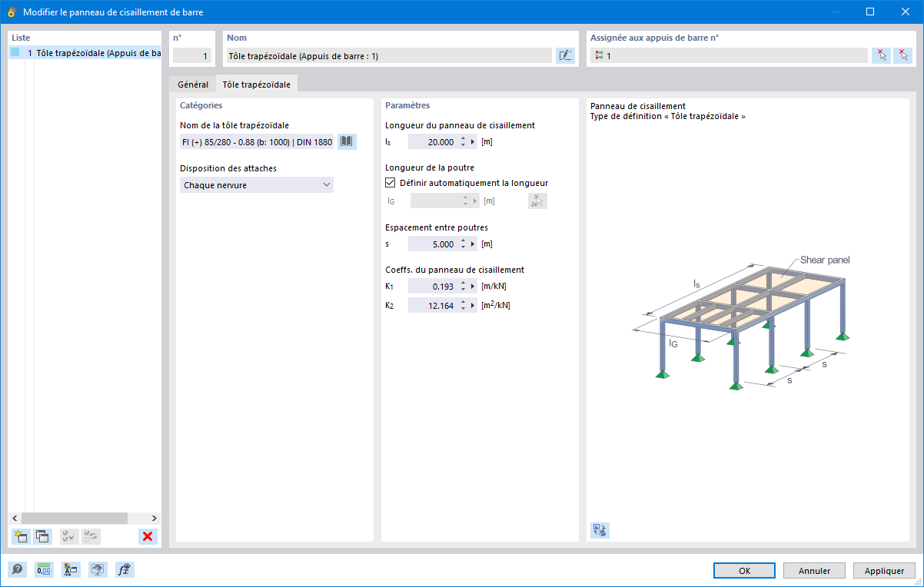
Task: Click ls length input field 20.000
Action: [433, 141]
